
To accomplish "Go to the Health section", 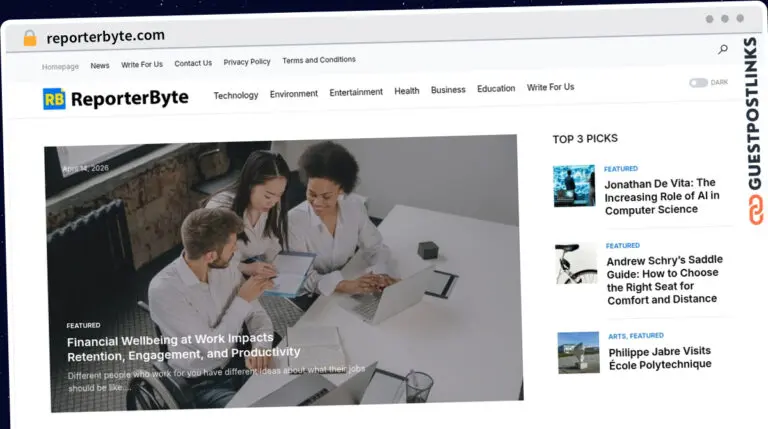I will 406,91.
